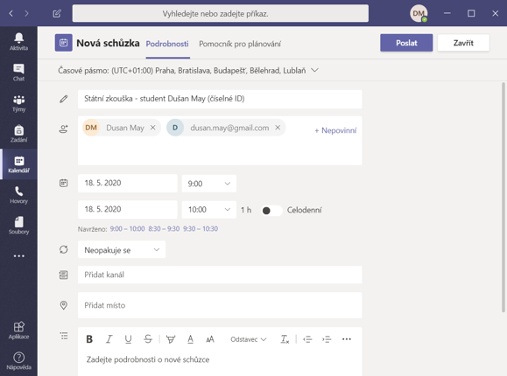507x376 pixels.
Task: Open the text highlight color tool
Action: [x=171, y=339]
